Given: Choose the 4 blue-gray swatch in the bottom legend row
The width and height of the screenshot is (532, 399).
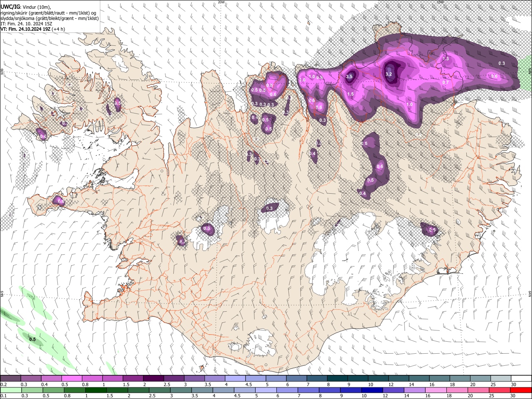Looking at the screenshot, I should (224, 390).
